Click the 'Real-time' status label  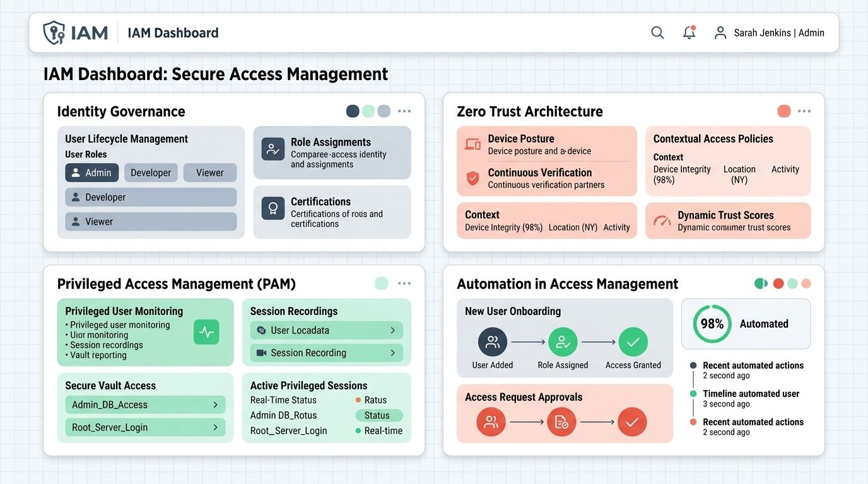point(384,431)
